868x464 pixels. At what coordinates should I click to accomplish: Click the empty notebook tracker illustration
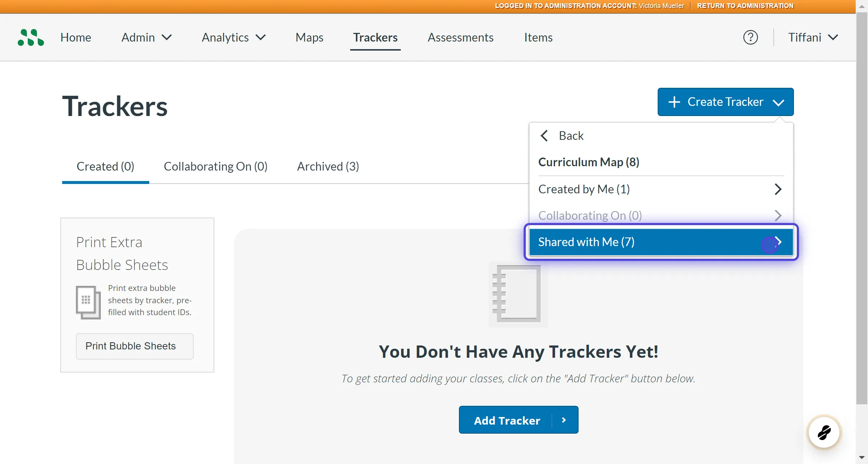tap(518, 295)
